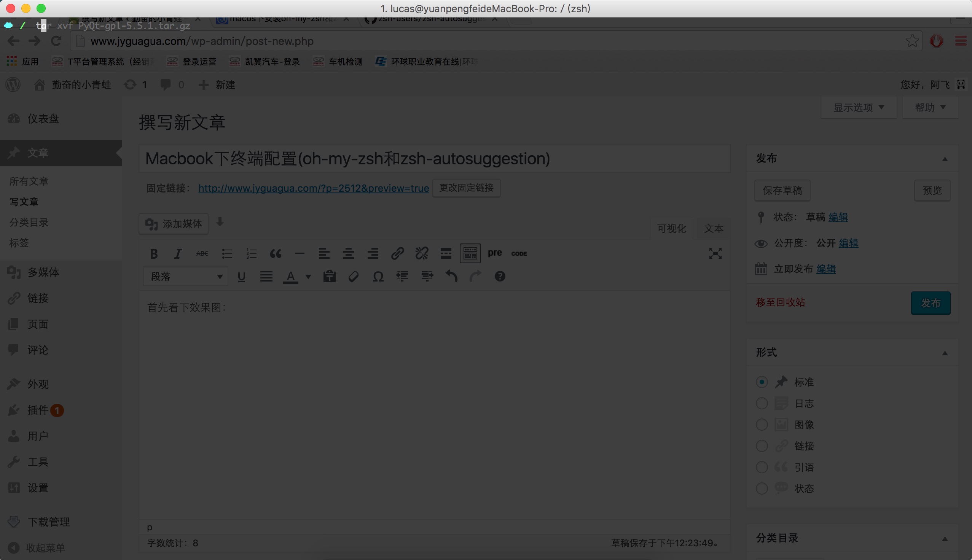
Task: Center align text
Action: pos(349,253)
